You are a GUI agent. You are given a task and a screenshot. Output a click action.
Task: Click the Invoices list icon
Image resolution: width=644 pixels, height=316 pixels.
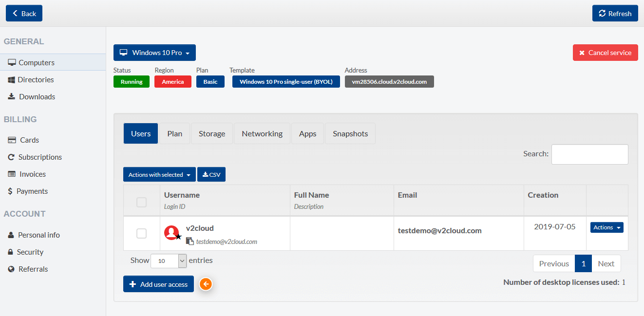pos(12,174)
